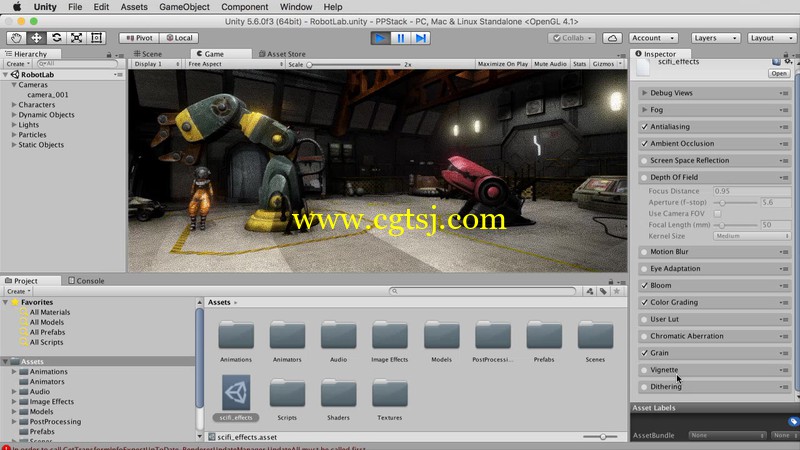Expand the Fog section
This screenshot has width=800, height=450.
644,110
